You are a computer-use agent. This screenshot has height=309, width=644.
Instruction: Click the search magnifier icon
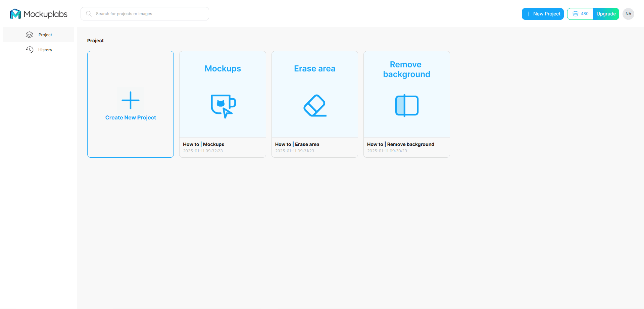[89, 14]
